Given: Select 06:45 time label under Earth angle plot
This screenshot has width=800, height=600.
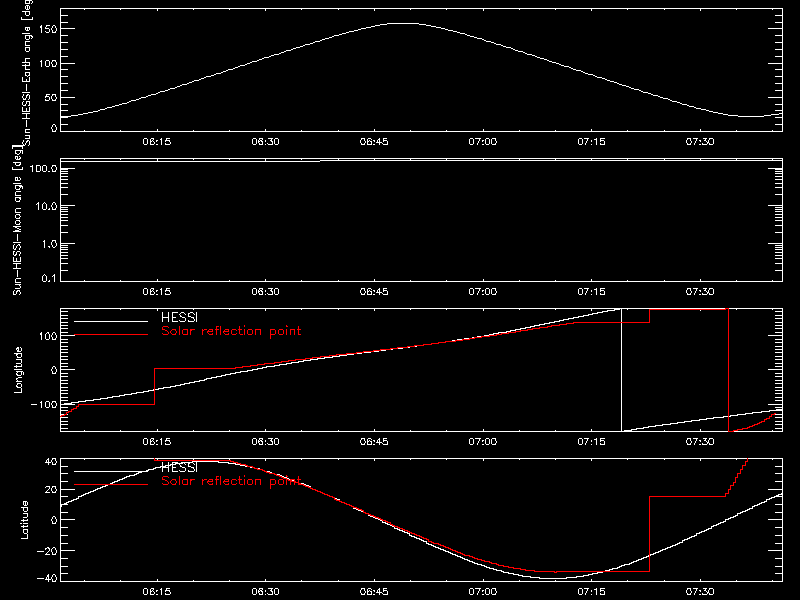Looking at the screenshot, I should (374, 142).
